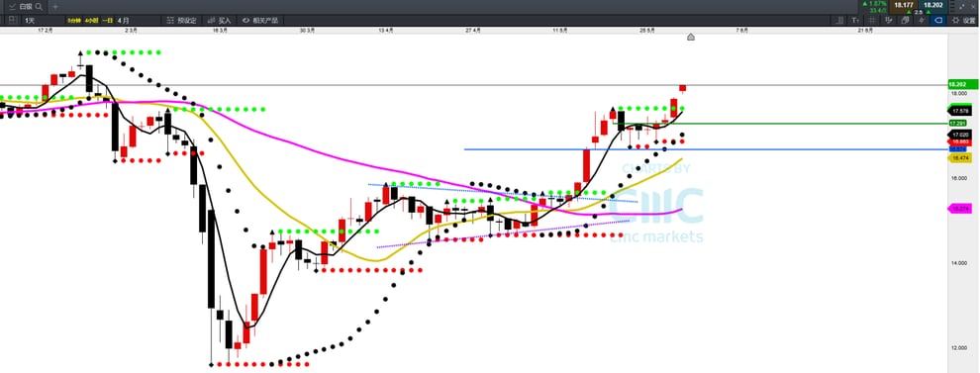The height and width of the screenshot is (373, 980).
Task: Open the indicators icon
Action: pyautogui.click(x=889, y=20)
